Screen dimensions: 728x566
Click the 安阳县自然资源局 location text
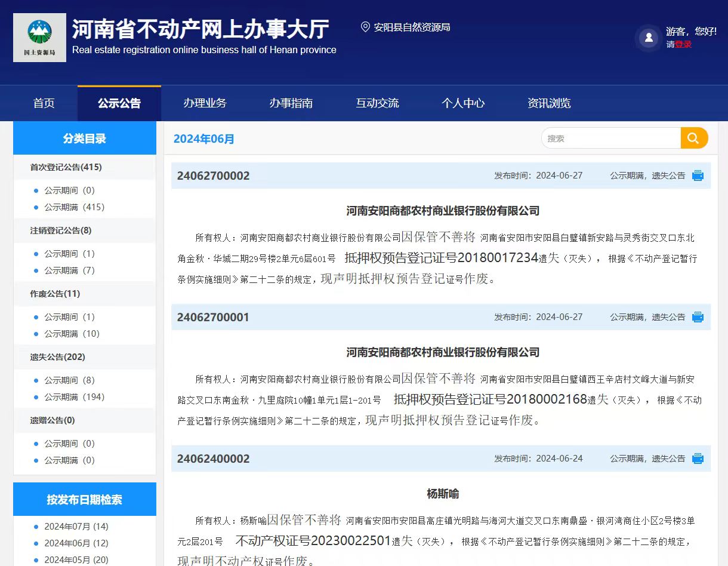coord(412,27)
